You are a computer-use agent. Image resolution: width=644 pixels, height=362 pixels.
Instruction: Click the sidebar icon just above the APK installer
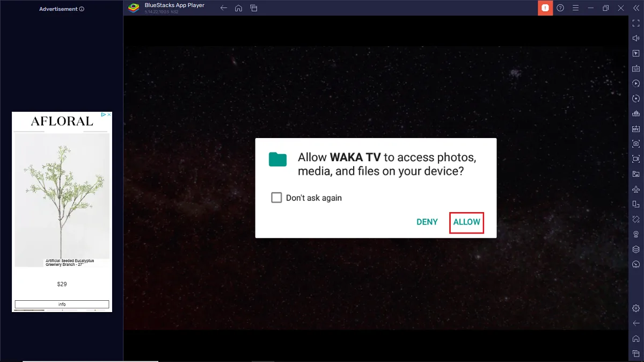click(x=636, y=113)
